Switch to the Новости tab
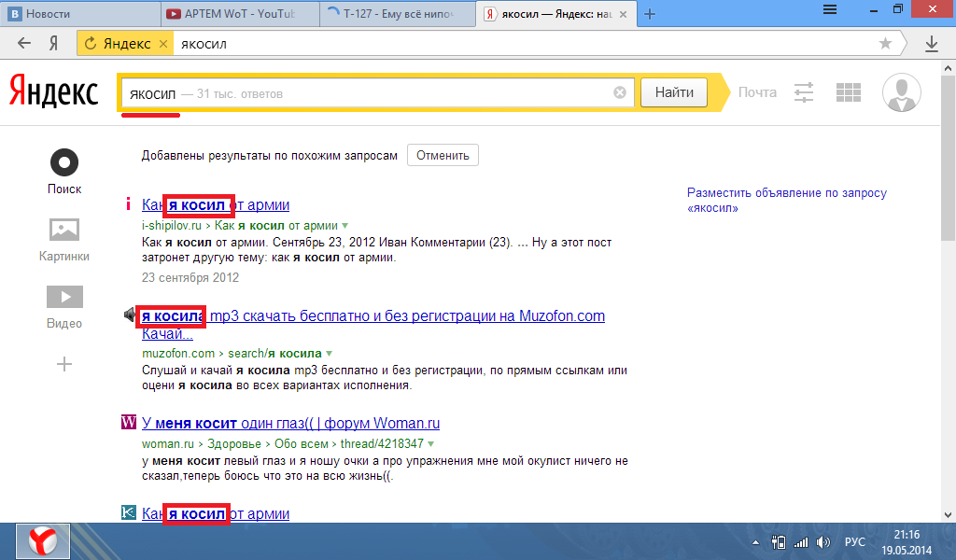The image size is (956, 560). click(81, 13)
